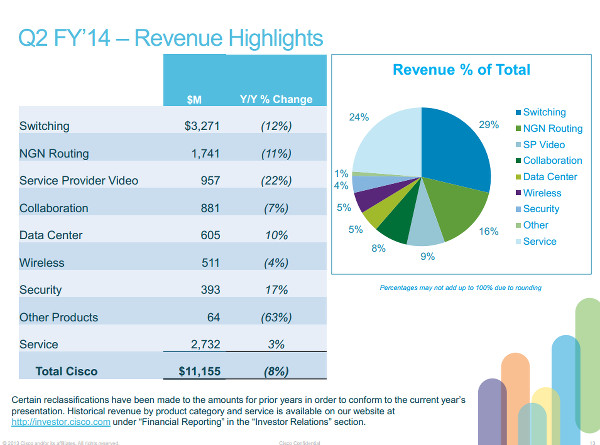
Task: Select the 'NGN Routing' row label in table
Action: [54, 153]
